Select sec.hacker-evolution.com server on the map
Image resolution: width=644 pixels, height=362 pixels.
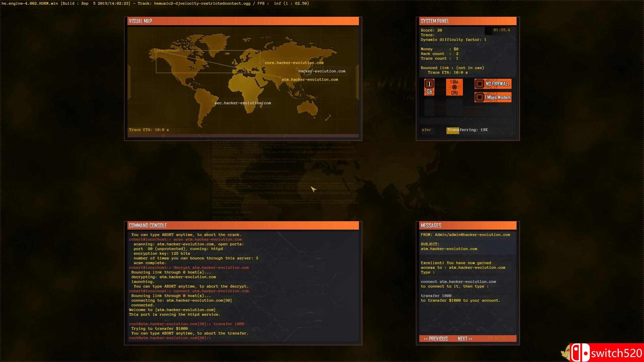242,103
